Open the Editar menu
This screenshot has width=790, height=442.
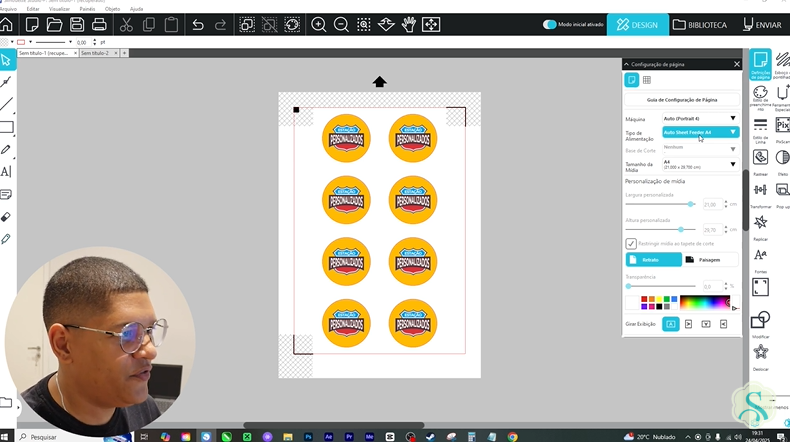[x=33, y=9]
